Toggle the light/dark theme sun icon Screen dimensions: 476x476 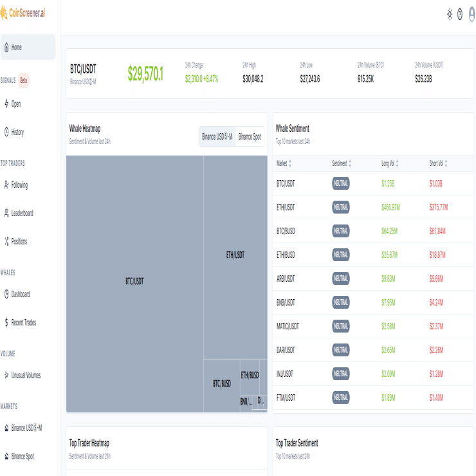(450, 14)
